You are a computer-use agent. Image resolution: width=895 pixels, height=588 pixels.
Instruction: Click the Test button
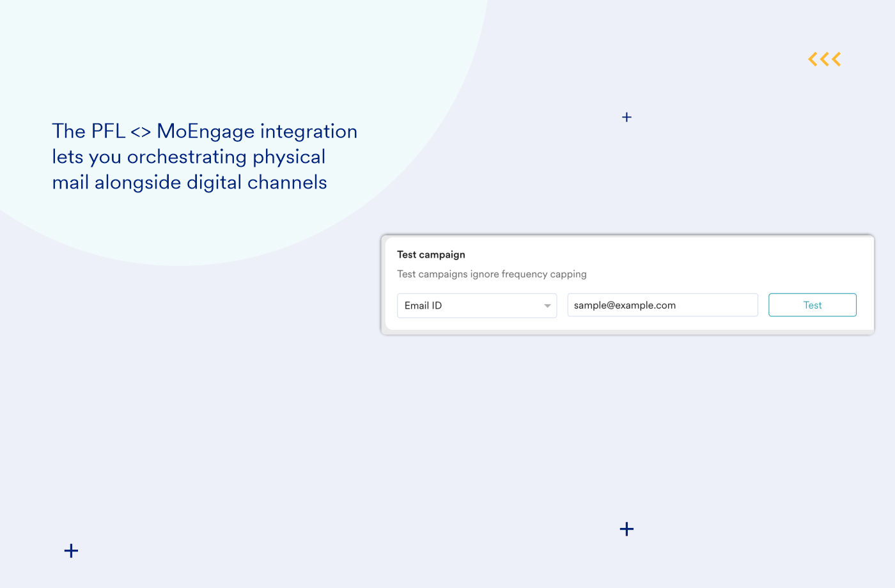click(x=812, y=305)
